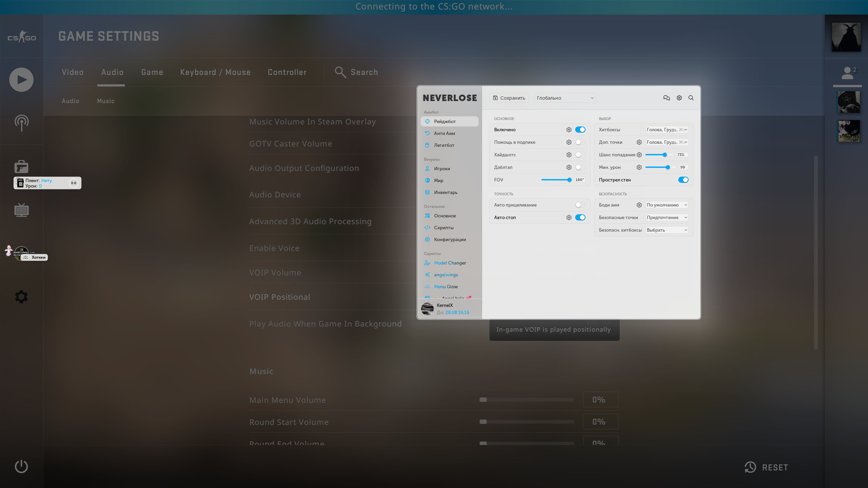Switch to the Controller settings tab
Viewport: 868px width, 488px height.
287,72
